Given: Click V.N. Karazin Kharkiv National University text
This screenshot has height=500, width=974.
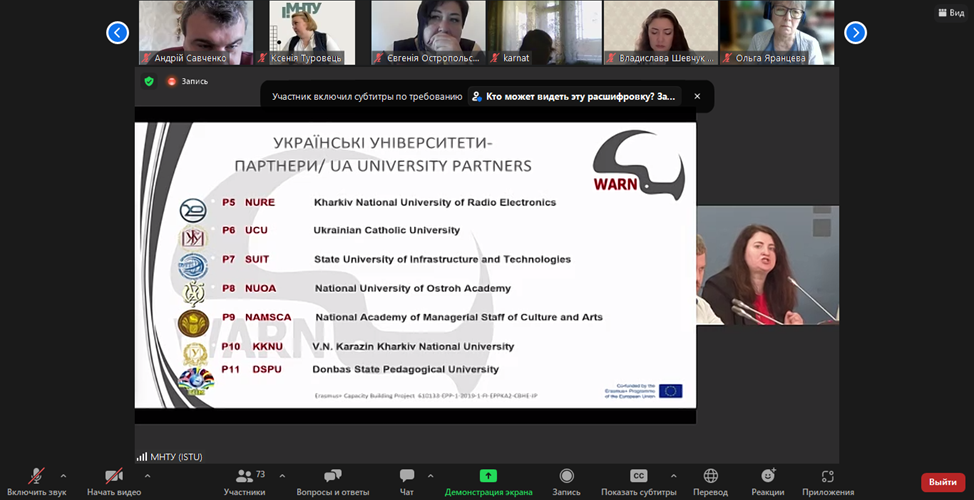Looking at the screenshot, I should 413,347.
